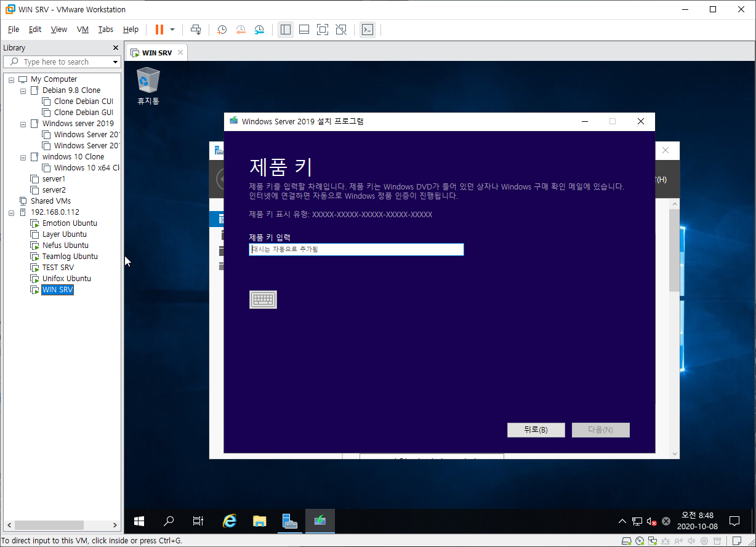This screenshot has width=756, height=547.
Task: Enter full screen mode via toolbar icon
Action: tap(323, 30)
